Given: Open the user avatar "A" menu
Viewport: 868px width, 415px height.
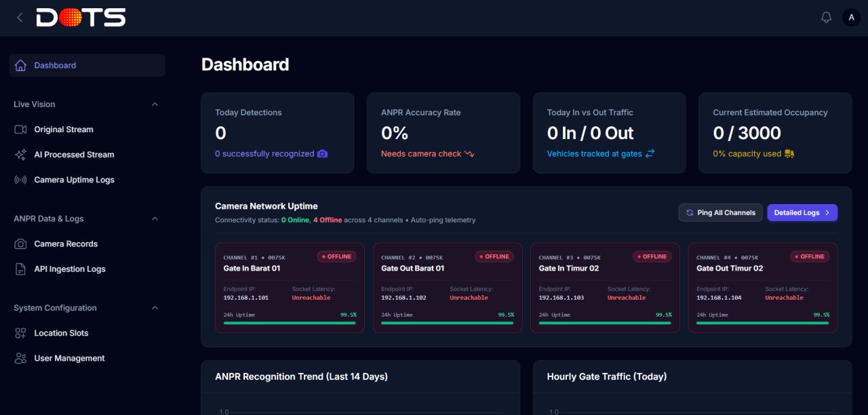Looking at the screenshot, I should pyautogui.click(x=850, y=18).
